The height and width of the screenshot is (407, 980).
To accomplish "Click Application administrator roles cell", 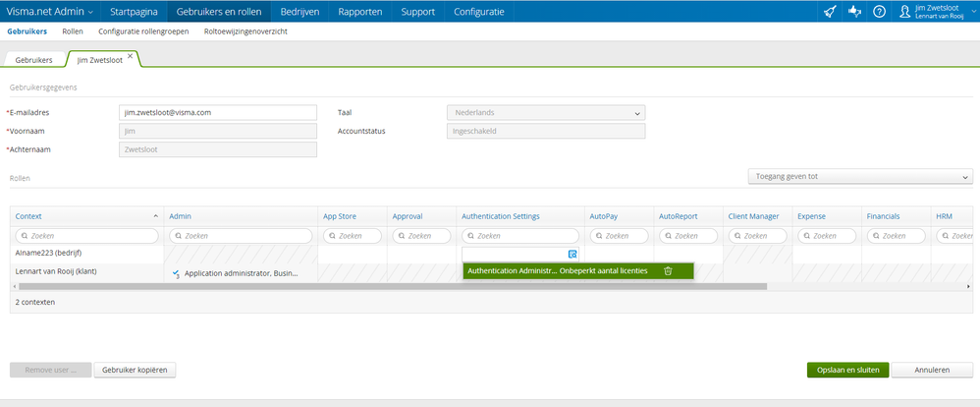I will (241, 273).
